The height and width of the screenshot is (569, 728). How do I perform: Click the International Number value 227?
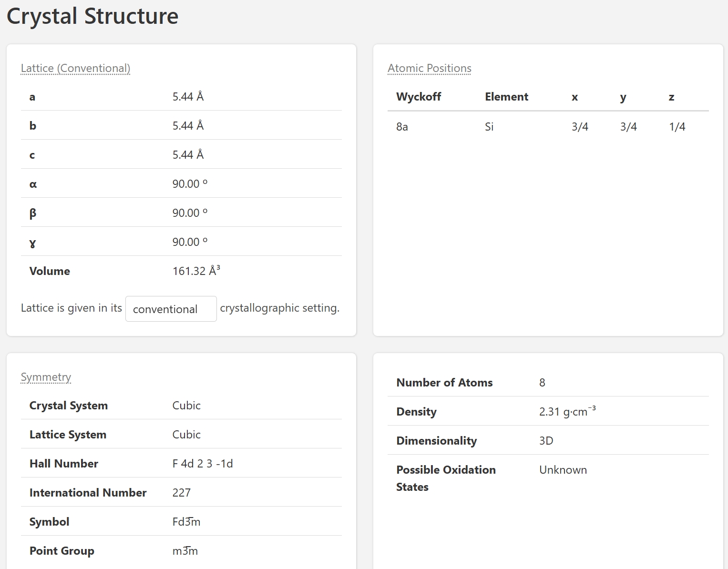[x=181, y=493]
